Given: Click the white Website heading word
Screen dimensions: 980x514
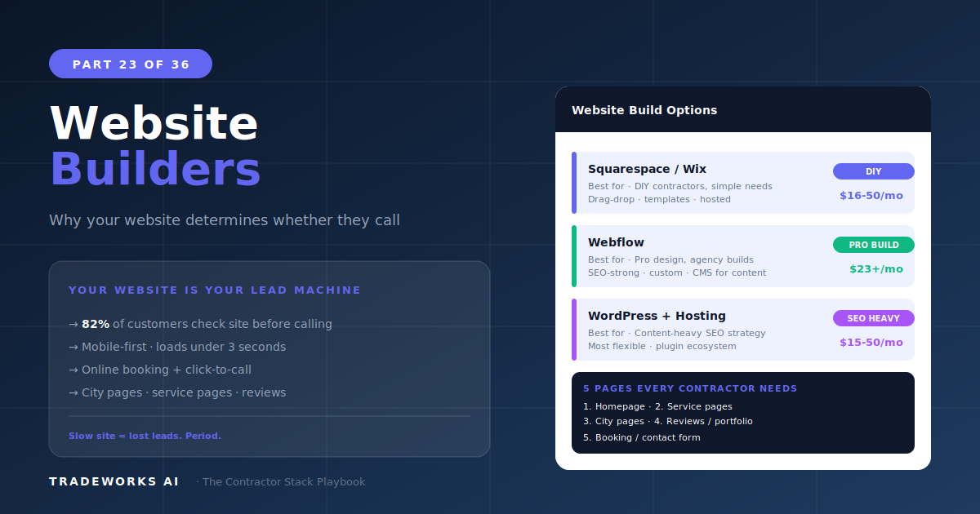Looking at the screenshot, I should coord(154,123).
